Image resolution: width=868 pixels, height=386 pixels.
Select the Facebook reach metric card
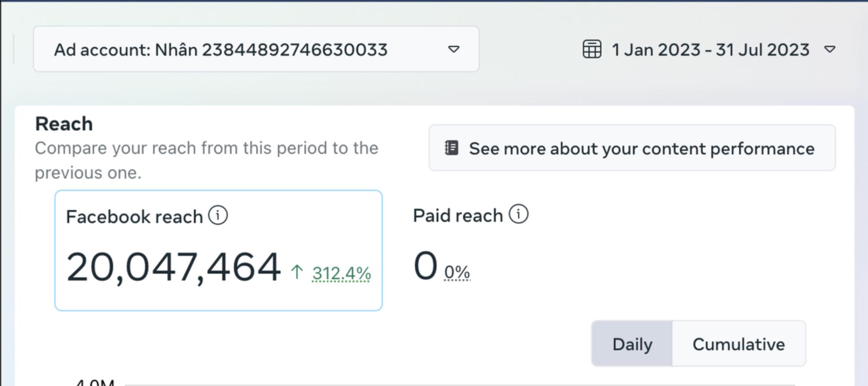tap(218, 250)
